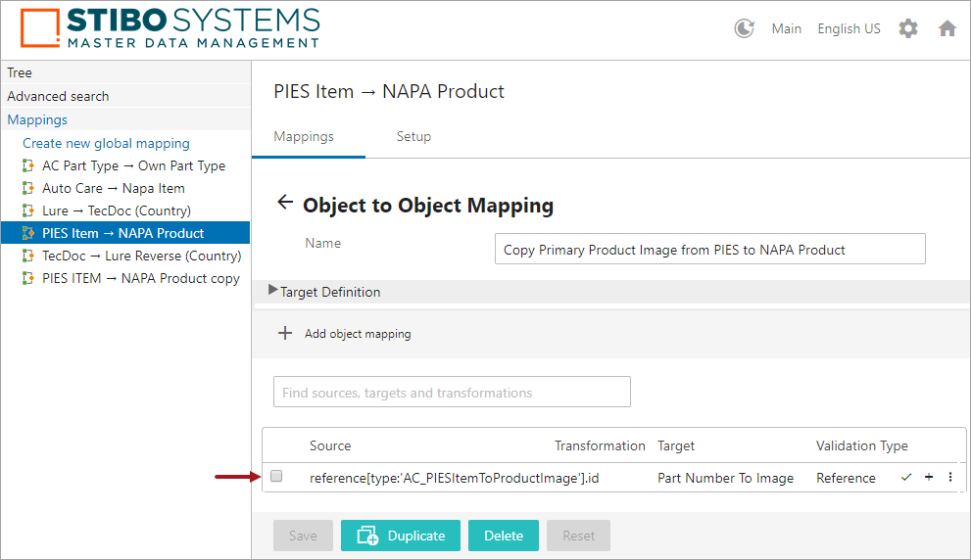Click mapping icon beside selected PIES Item
This screenshot has width=971, height=560.
[x=27, y=233]
